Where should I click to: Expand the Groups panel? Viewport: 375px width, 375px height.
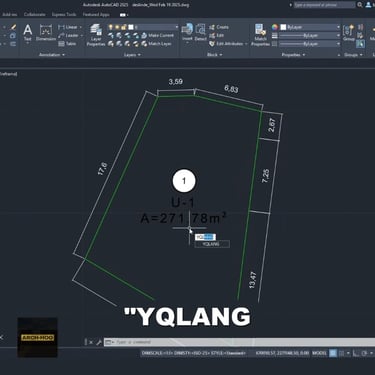(x=353, y=55)
